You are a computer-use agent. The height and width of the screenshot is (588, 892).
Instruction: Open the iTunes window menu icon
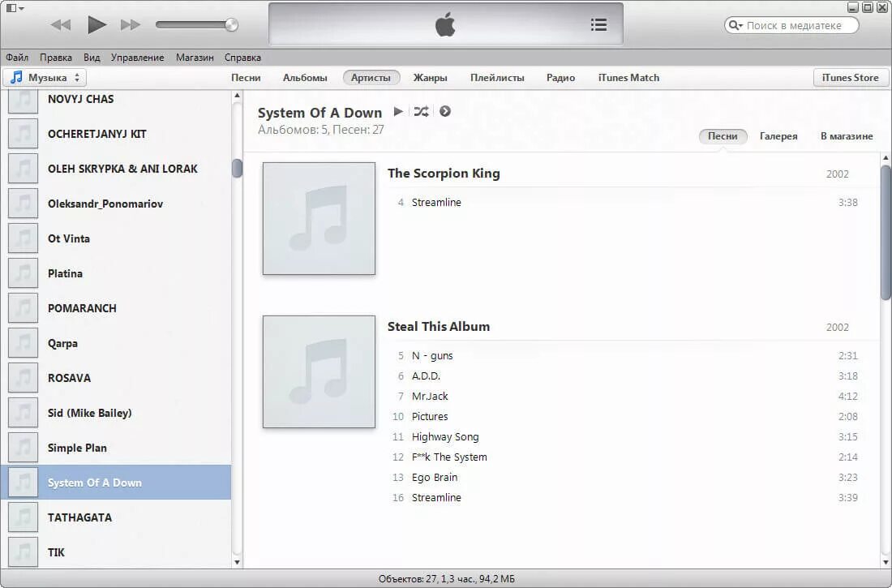15,8
